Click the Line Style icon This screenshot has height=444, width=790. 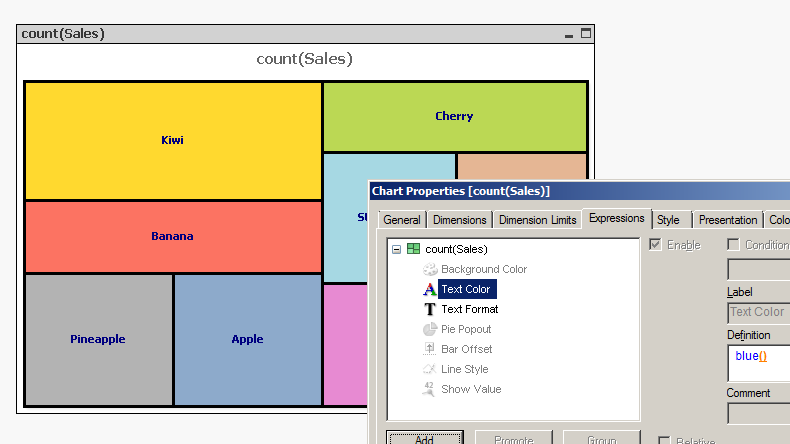click(x=429, y=369)
